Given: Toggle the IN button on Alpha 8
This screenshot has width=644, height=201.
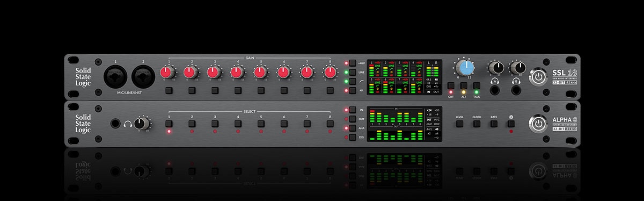Looking at the screenshot, I should pos(353,109).
